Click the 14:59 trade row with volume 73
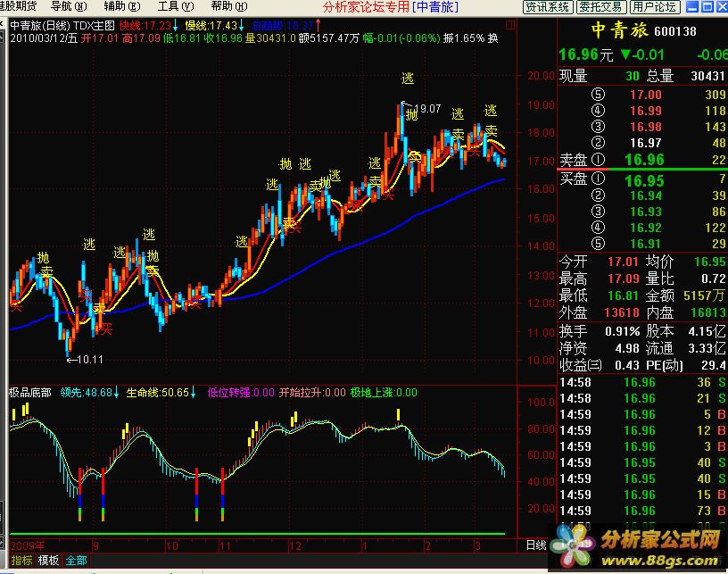This screenshot has height=574, width=728. 642,511
